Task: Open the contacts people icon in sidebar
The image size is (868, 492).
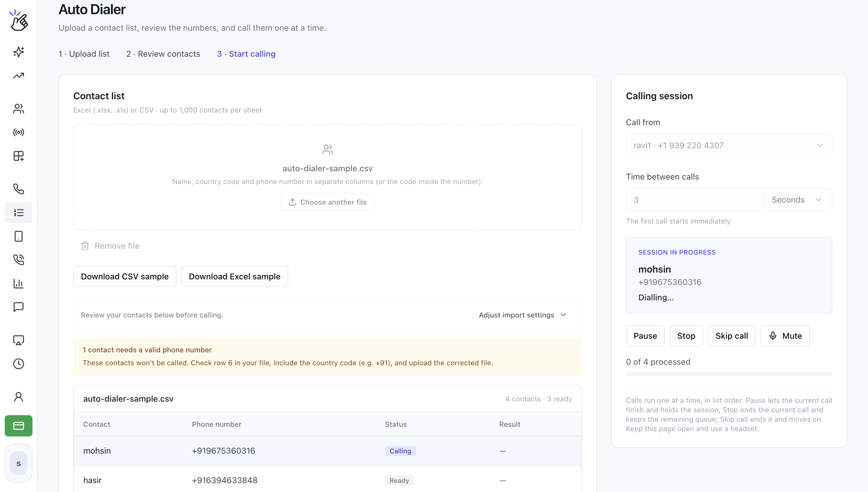Action: pyautogui.click(x=19, y=108)
